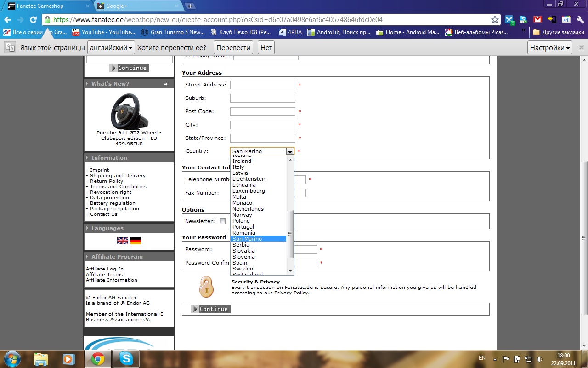This screenshot has width=588, height=368.
Task: Choose Sweden from the country list
Action: [x=258, y=269]
